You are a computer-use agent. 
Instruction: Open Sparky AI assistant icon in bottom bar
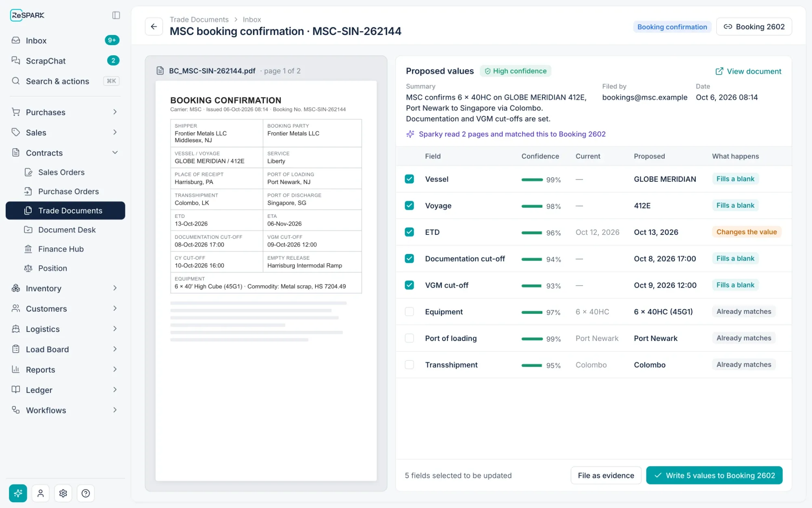18,493
